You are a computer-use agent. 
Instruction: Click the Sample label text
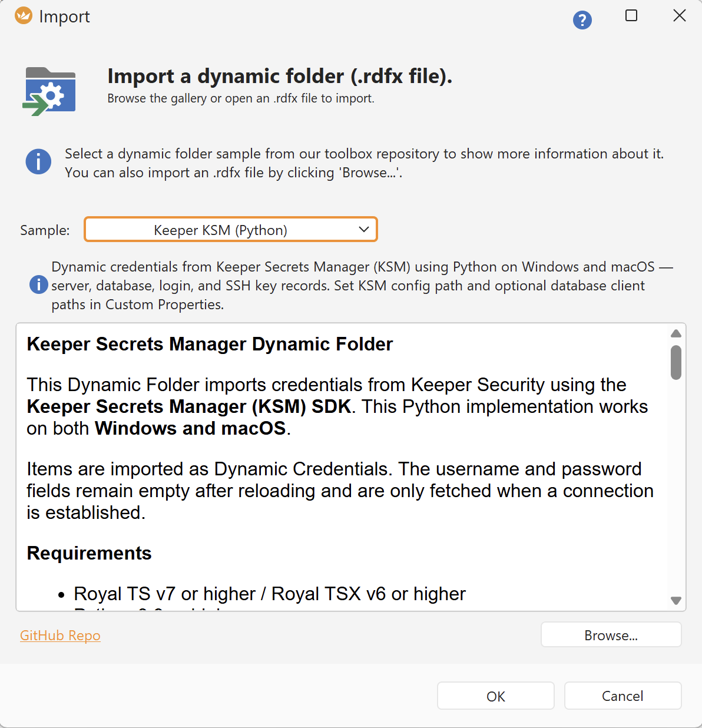[x=45, y=230]
